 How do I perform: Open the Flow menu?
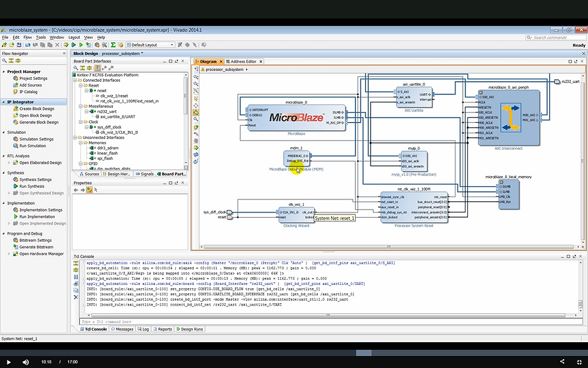point(27,38)
